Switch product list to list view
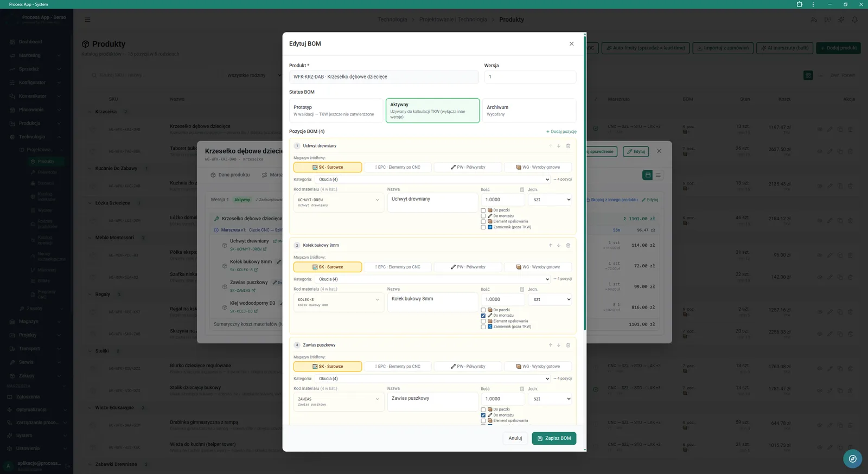 (x=820, y=75)
